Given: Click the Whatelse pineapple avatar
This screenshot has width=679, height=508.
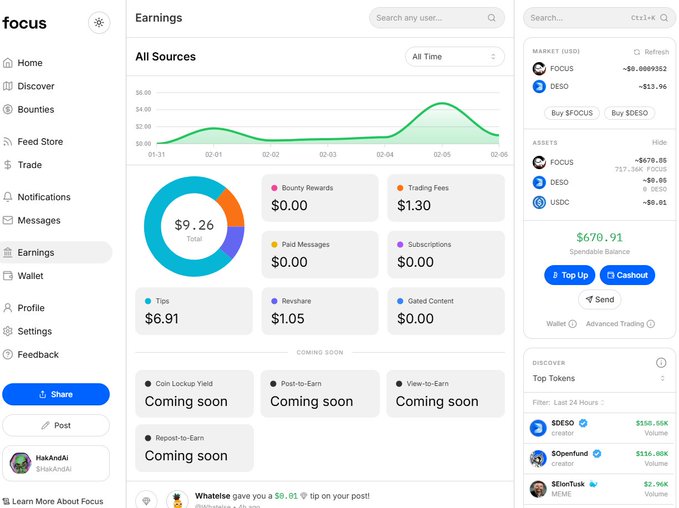Looking at the screenshot, I should (x=177, y=499).
